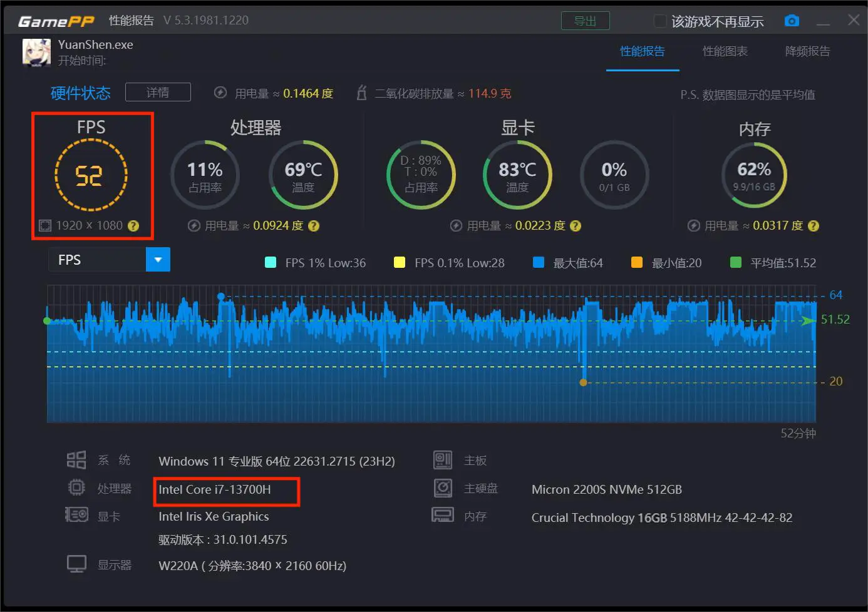Open the FPS chart metric dropdown arrow
Viewport: 868px width, 612px height.
pos(158,260)
